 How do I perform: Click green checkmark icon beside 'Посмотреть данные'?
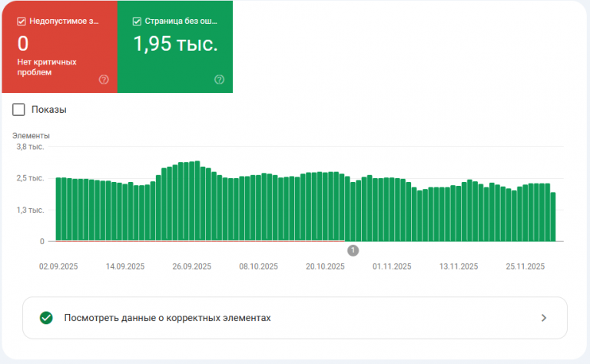[46, 318]
